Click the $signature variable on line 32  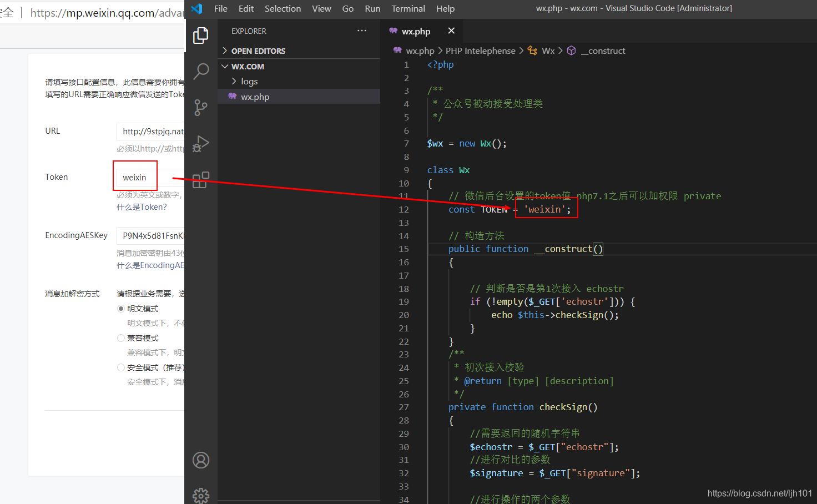[497, 473]
